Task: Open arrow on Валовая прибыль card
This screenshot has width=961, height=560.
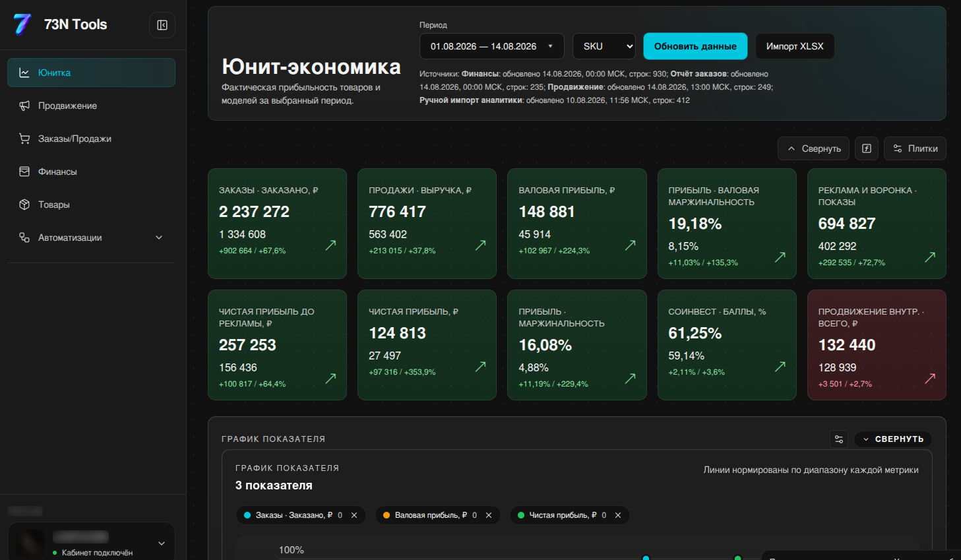Action: coord(630,245)
